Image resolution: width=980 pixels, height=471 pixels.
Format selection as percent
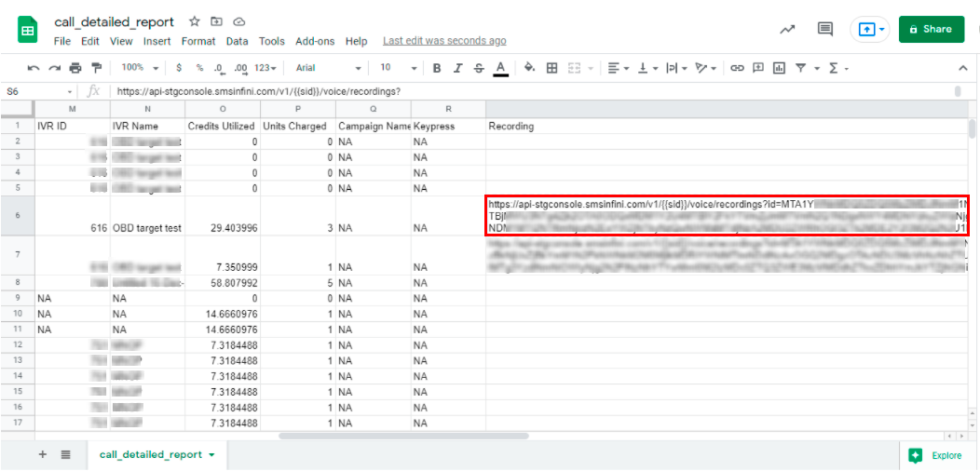(200, 67)
